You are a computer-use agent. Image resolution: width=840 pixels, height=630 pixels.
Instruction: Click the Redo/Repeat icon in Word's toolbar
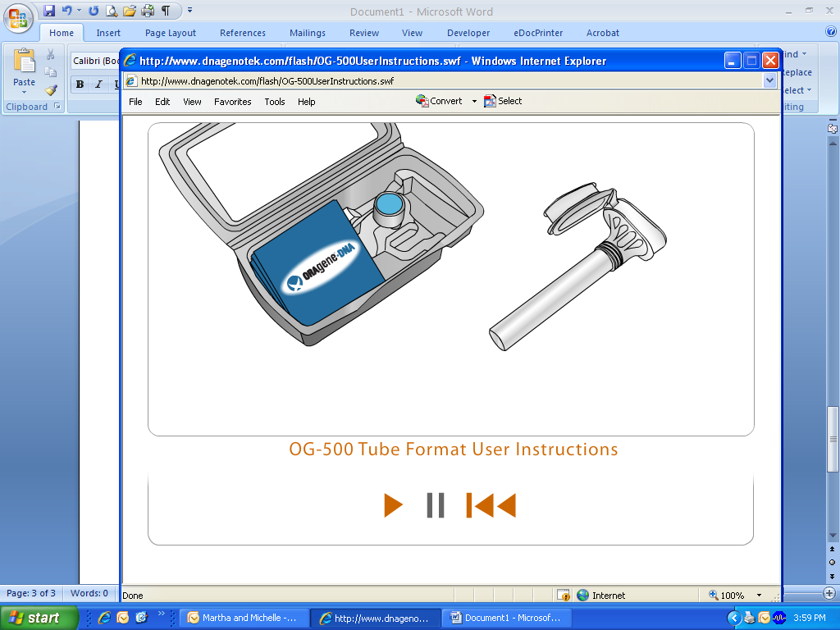[94, 11]
